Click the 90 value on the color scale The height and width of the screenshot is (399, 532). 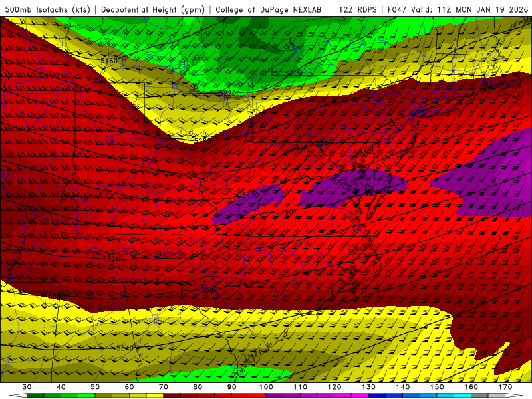(x=232, y=387)
